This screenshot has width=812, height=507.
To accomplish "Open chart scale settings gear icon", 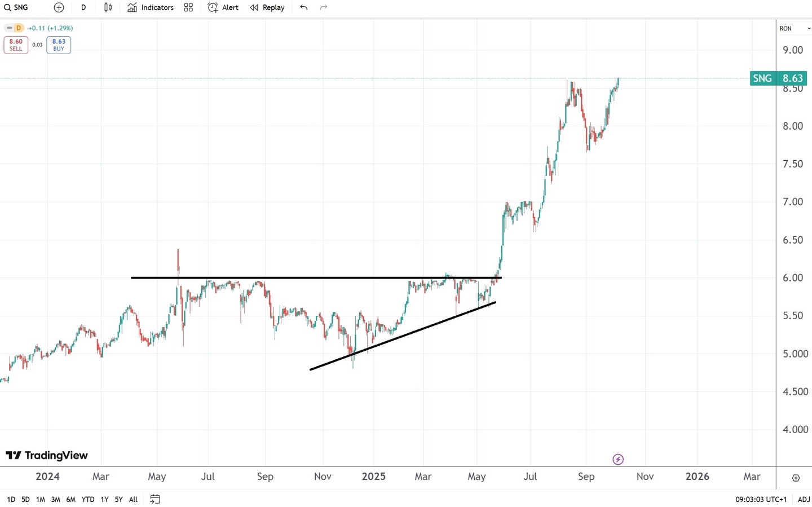I will point(796,478).
